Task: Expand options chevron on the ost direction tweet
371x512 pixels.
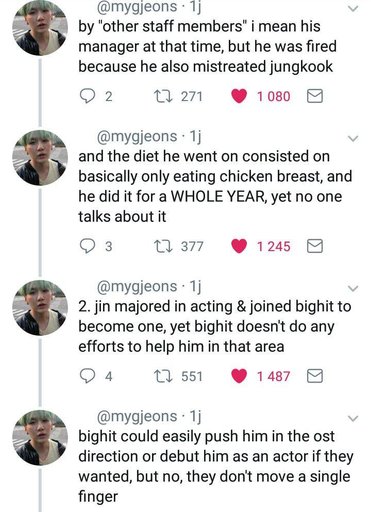Action: pyautogui.click(x=353, y=418)
